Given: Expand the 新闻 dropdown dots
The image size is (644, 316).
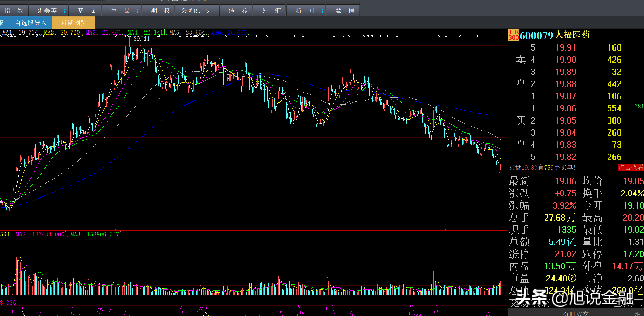Looking at the screenshot, I should pyautogui.click(x=322, y=11).
